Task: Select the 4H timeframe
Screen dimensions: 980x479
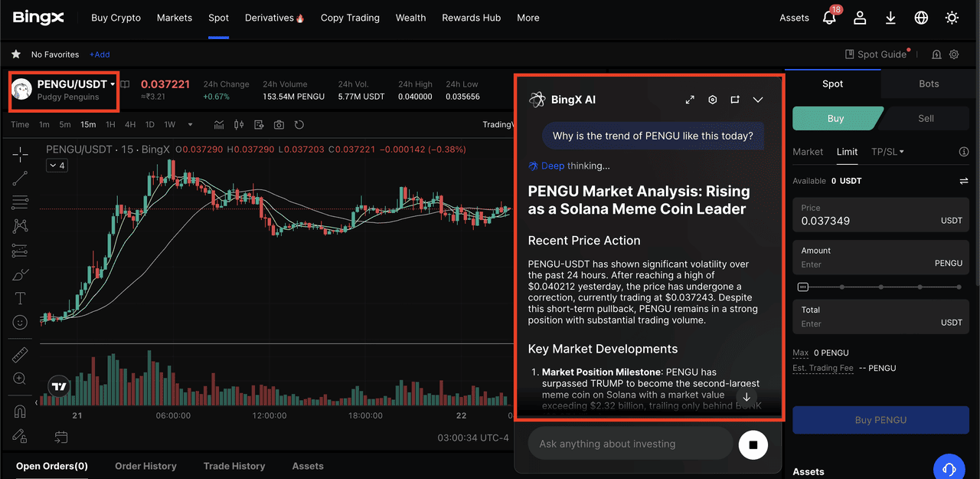Action: click(130, 125)
